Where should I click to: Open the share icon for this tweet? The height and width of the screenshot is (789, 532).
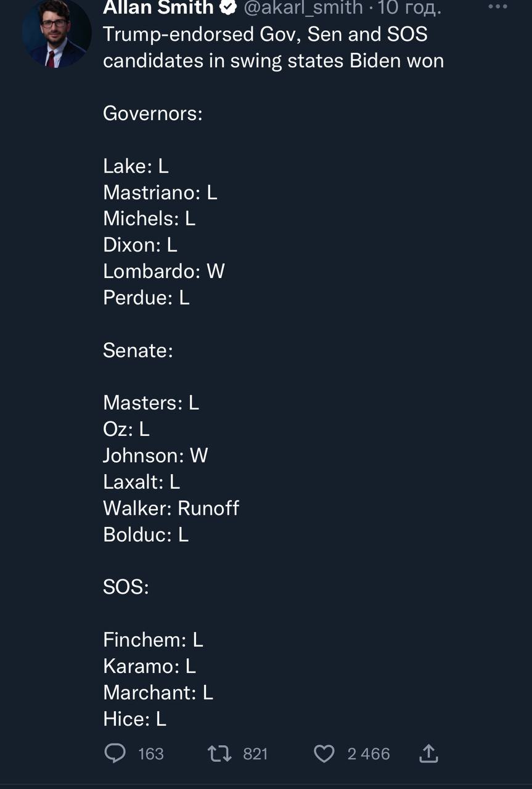pos(428,753)
